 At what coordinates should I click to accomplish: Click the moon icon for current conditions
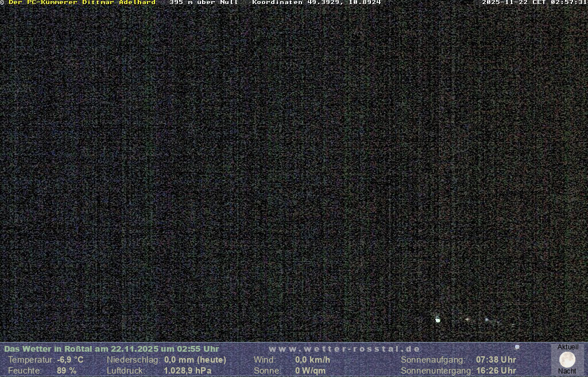tap(567, 360)
